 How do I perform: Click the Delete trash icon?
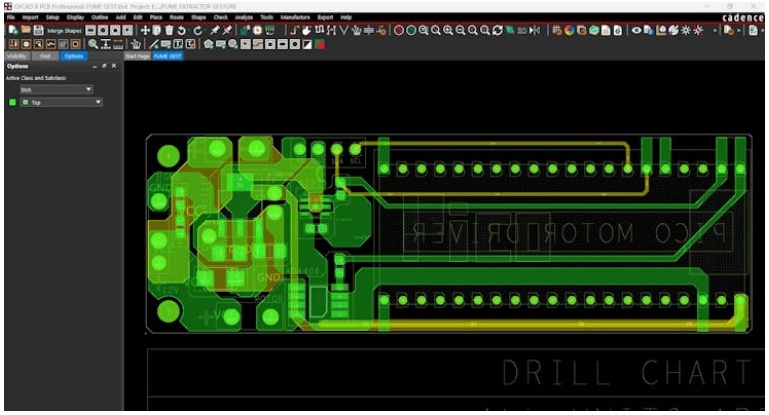(169, 31)
